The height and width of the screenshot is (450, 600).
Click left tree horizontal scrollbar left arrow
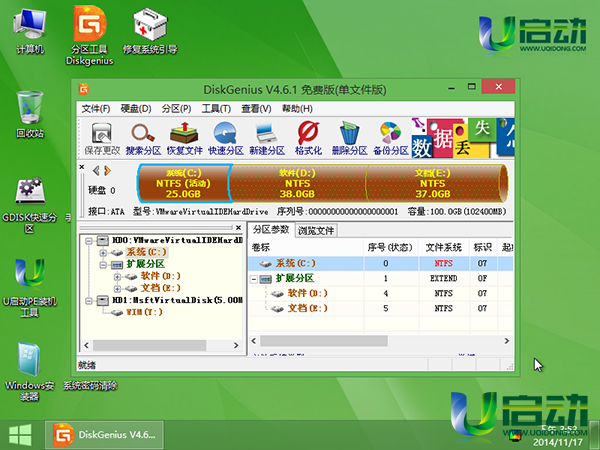(x=86, y=345)
